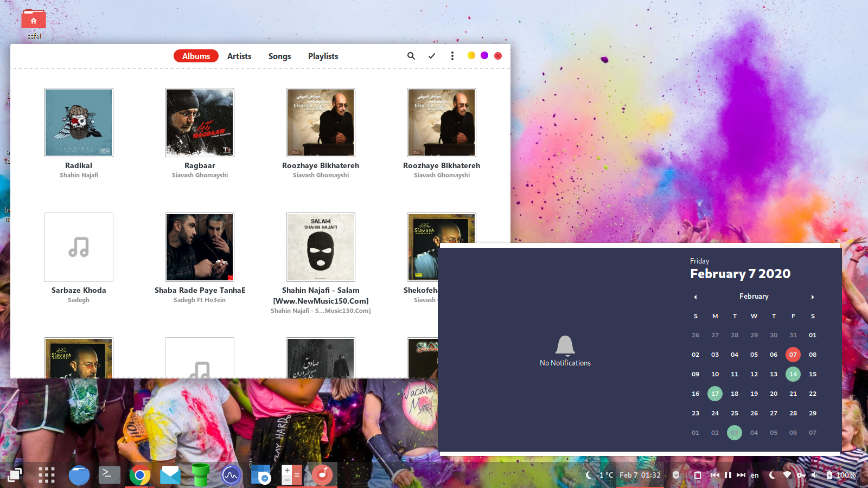Open the Ragbaar album cover
The image size is (868, 488).
click(200, 123)
